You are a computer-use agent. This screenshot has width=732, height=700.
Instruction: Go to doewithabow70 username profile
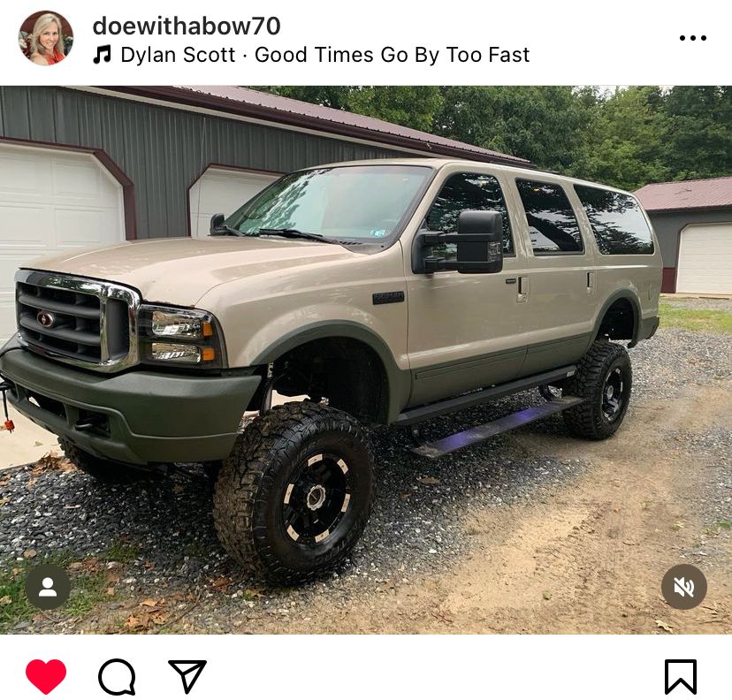[x=187, y=26]
